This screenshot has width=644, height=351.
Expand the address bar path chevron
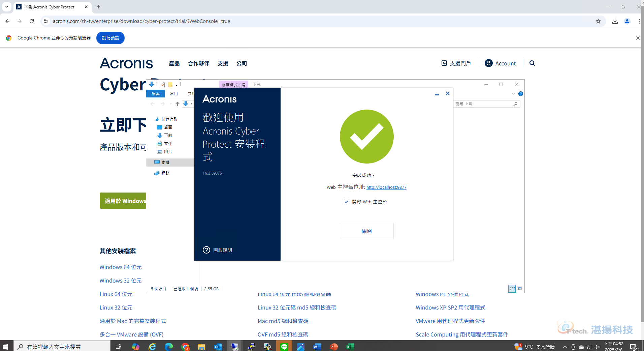point(191,104)
